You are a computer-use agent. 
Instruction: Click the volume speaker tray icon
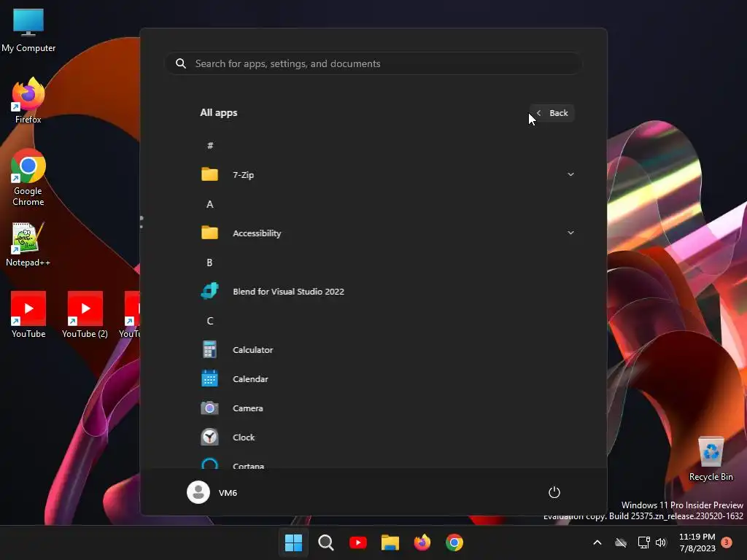661,542
